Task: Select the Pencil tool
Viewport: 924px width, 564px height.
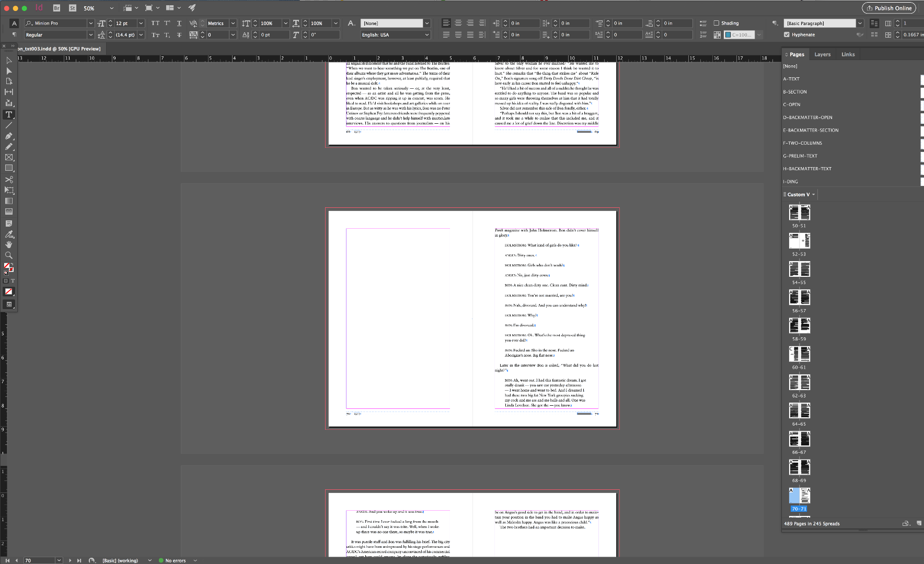Action: (9, 147)
